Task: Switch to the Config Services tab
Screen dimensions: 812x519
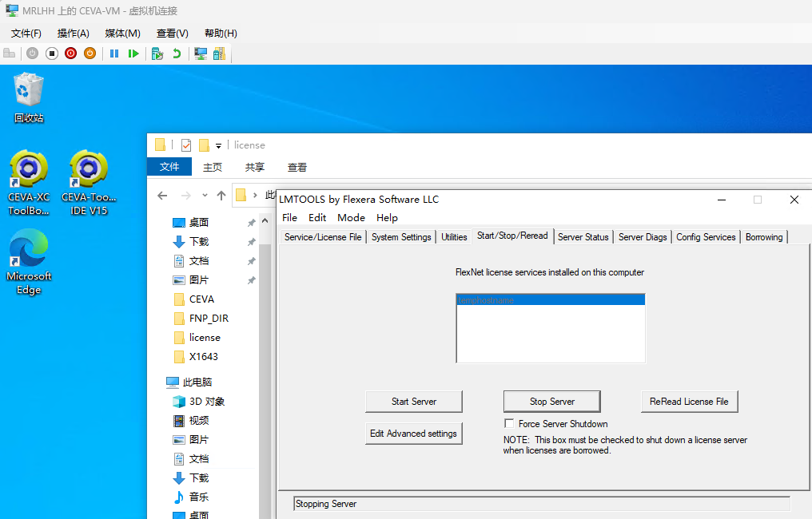Action: tap(706, 237)
